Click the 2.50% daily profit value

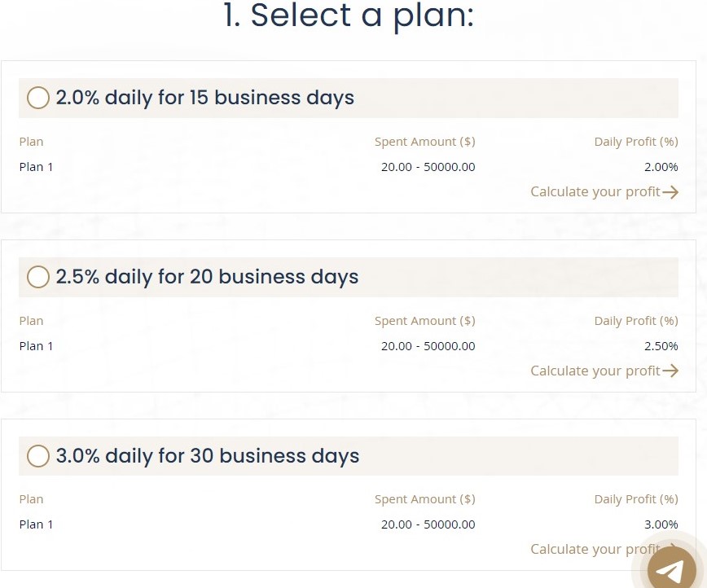pyautogui.click(x=661, y=346)
